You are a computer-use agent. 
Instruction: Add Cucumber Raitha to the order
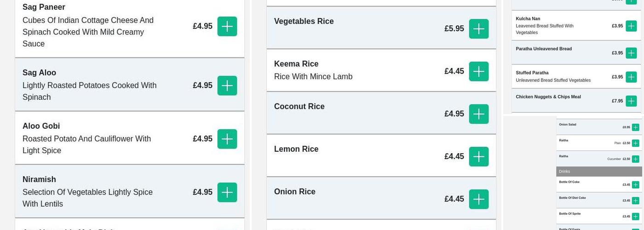(x=635, y=159)
